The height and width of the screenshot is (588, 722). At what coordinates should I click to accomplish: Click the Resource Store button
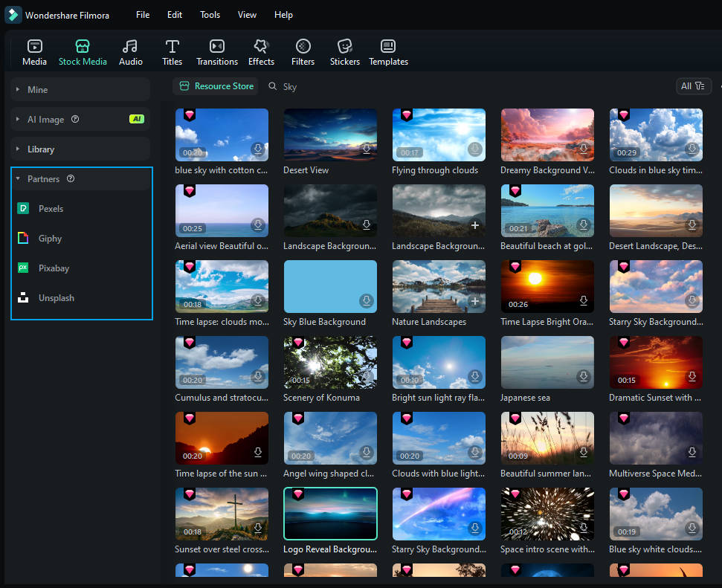216,86
